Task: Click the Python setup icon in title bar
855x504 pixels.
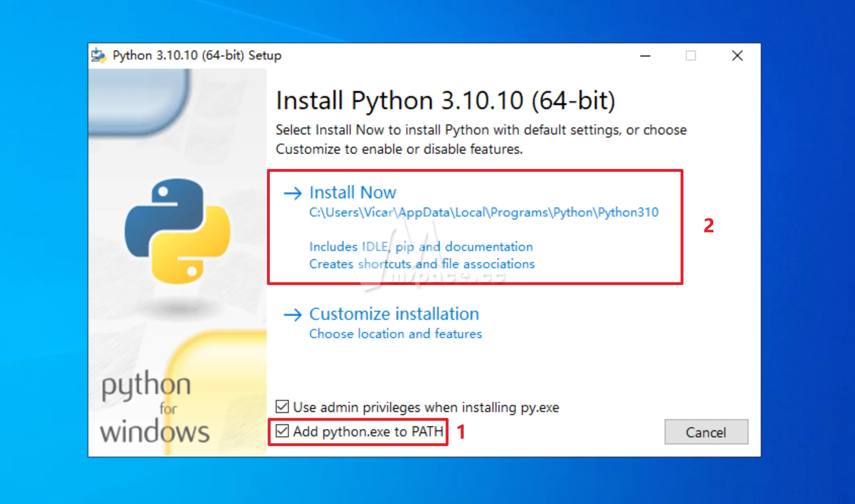Action: (99, 55)
